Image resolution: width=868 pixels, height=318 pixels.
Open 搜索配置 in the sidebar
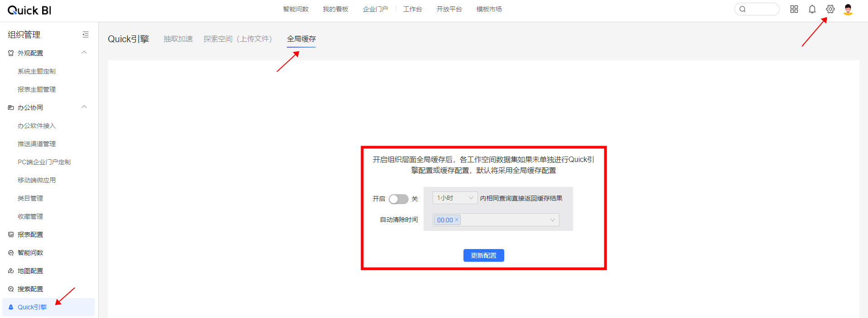pyautogui.click(x=30, y=289)
